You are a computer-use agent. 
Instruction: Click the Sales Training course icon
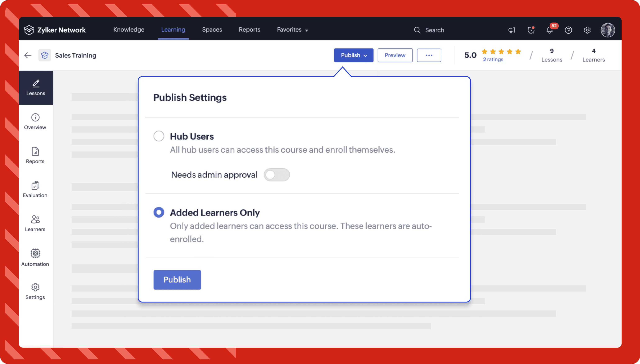coord(45,55)
